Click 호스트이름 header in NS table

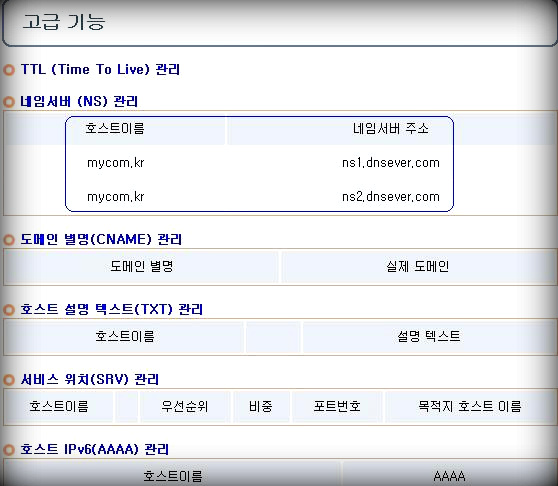pyautogui.click(x=115, y=128)
